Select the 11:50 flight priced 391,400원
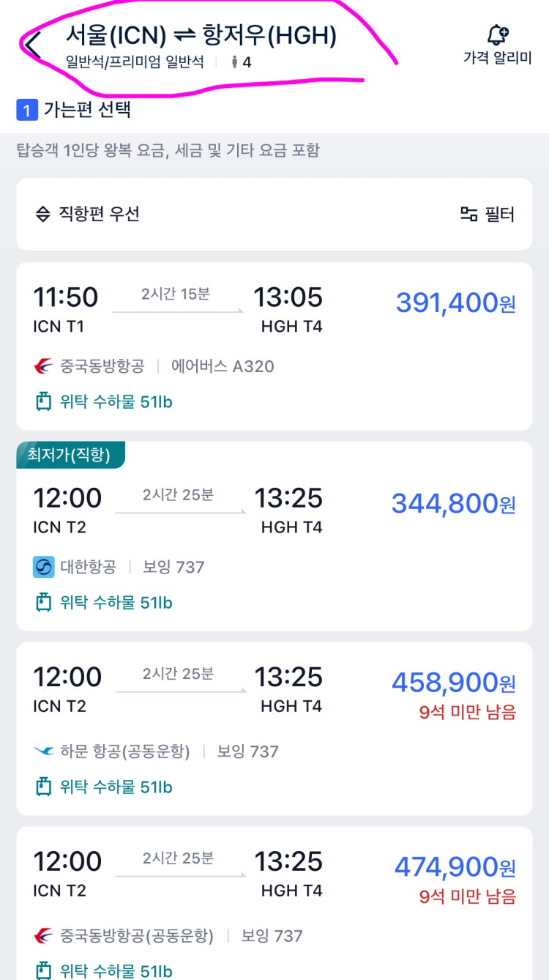The width and height of the screenshot is (549, 980). 274,346
